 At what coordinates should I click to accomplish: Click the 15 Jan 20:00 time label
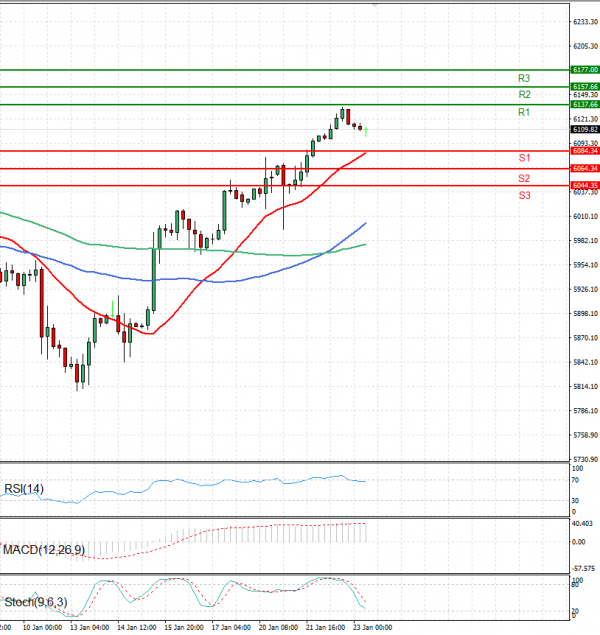tap(184, 627)
